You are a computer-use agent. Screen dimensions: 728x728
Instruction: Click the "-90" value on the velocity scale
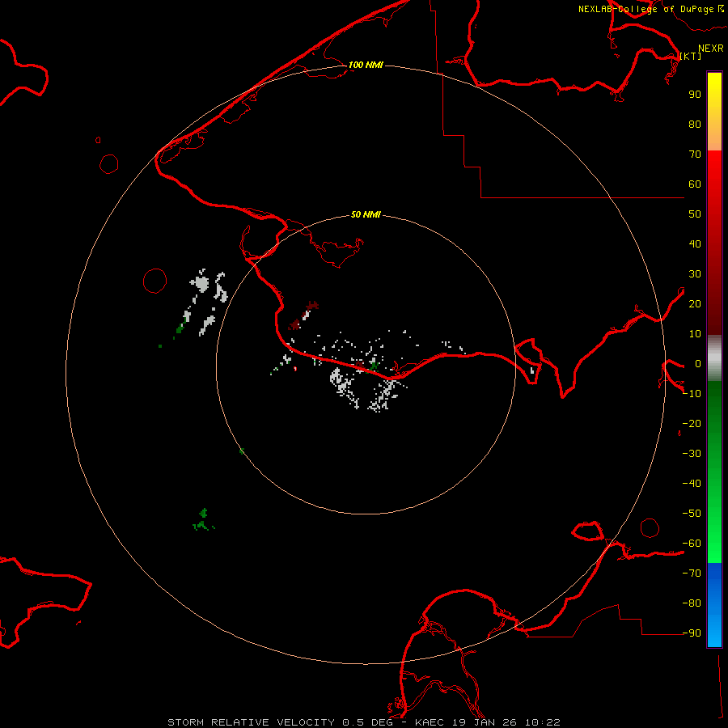pos(692,633)
